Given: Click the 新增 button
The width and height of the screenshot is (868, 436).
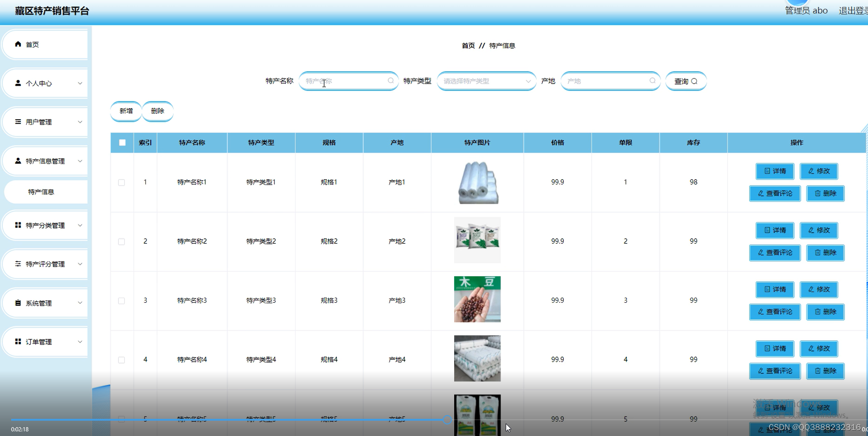Looking at the screenshot, I should [126, 111].
